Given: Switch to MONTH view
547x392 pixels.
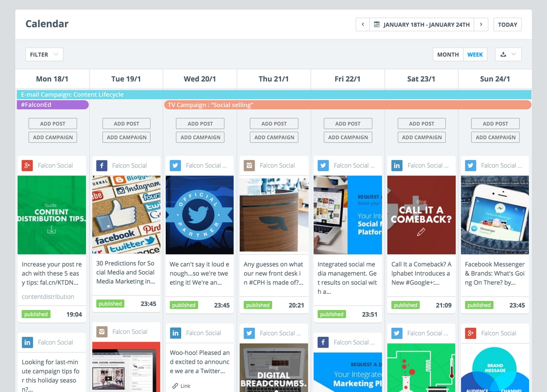Looking at the screenshot, I should point(448,54).
